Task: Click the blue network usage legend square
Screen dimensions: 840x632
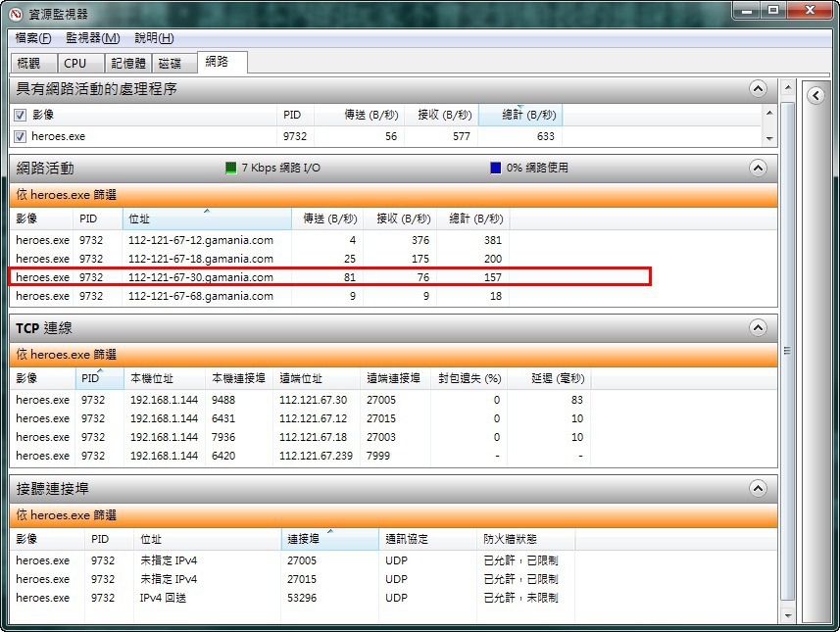Action: (x=496, y=169)
